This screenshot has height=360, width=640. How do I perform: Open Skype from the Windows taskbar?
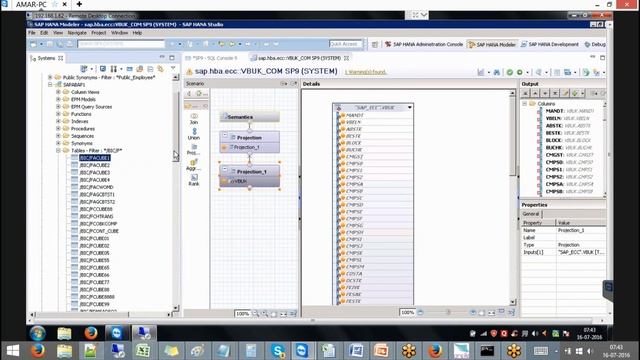(x=278, y=351)
